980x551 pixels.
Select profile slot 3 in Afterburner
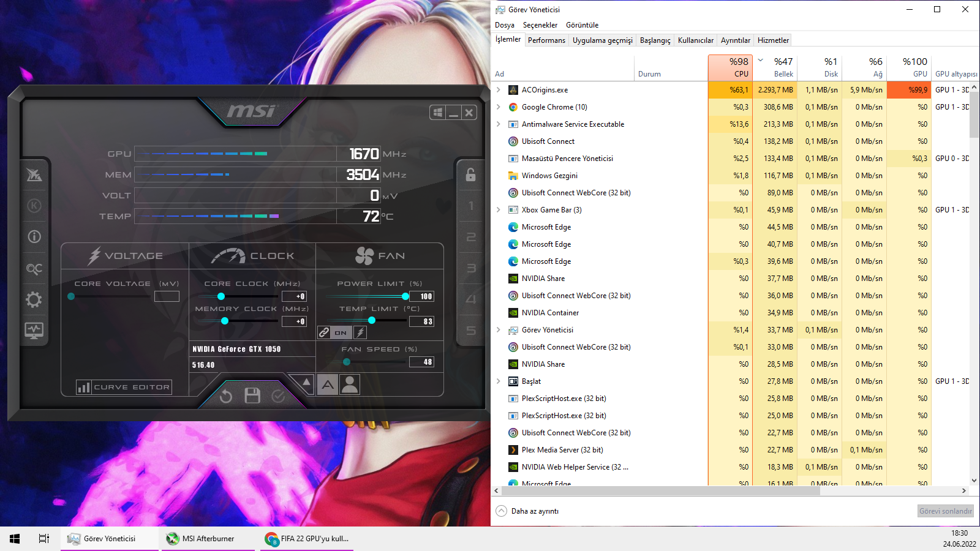[x=470, y=268]
